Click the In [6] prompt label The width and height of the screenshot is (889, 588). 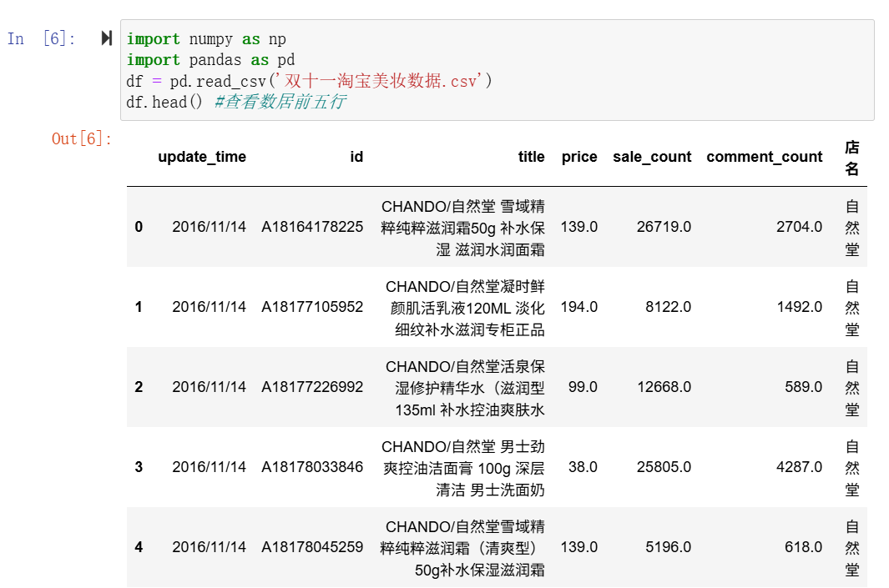coord(41,38)
